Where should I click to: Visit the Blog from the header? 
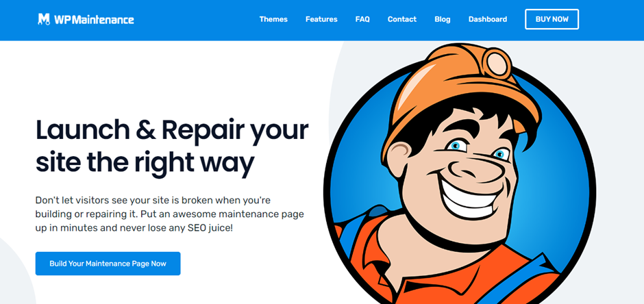click(443, 19)
